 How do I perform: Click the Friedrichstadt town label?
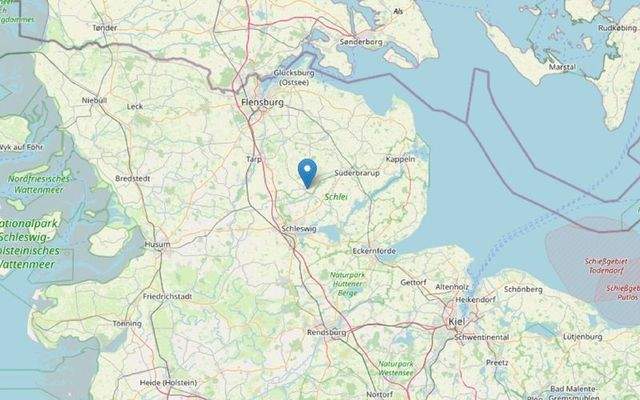tap(167, 296)
